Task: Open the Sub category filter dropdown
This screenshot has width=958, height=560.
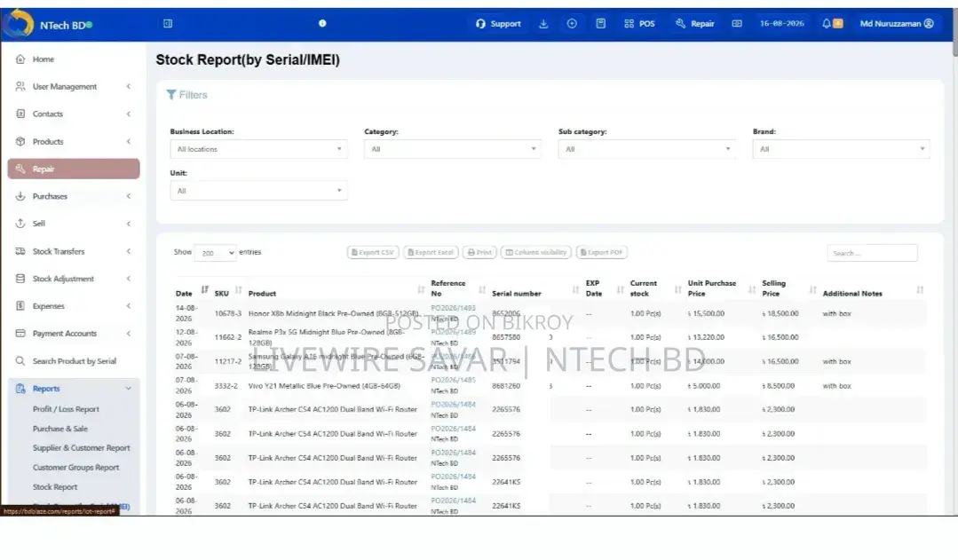Action: [647, 149]
